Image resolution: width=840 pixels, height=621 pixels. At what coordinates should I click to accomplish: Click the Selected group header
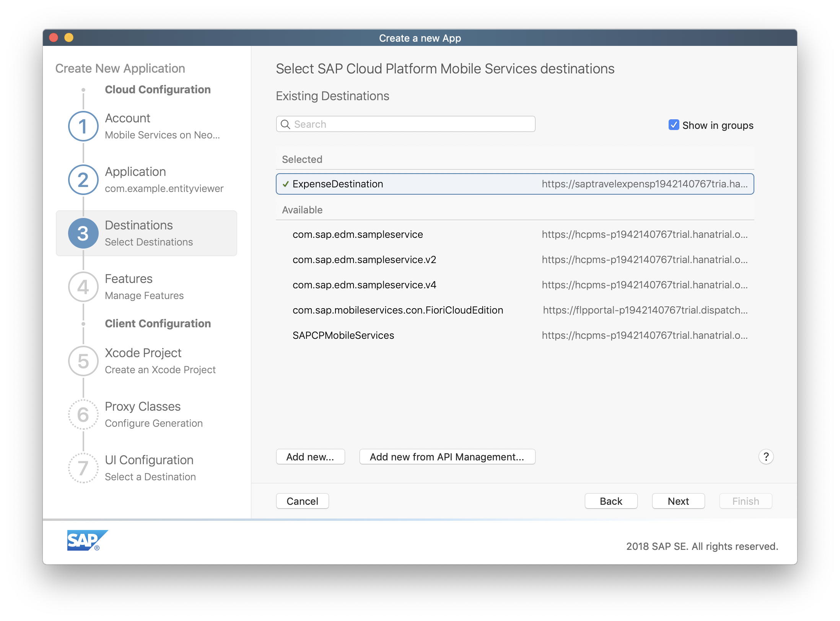(x=302, y=159)
